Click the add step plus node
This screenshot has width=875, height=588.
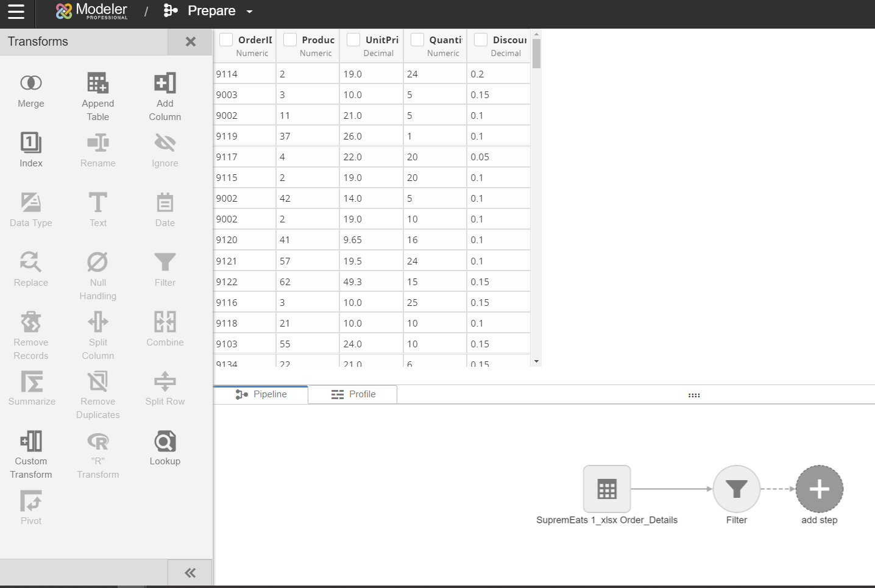(820, 489)
